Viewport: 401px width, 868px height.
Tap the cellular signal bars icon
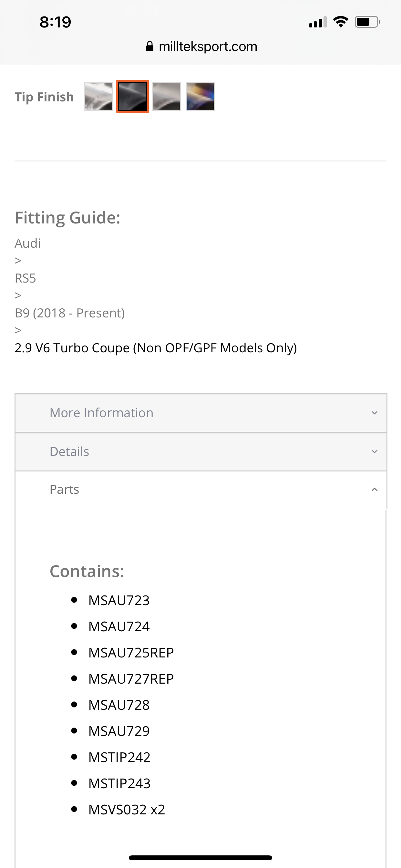coord(317,22)
